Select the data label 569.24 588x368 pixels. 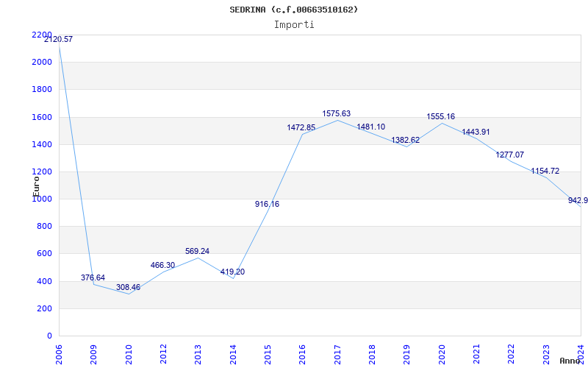(x=197, y=251)
